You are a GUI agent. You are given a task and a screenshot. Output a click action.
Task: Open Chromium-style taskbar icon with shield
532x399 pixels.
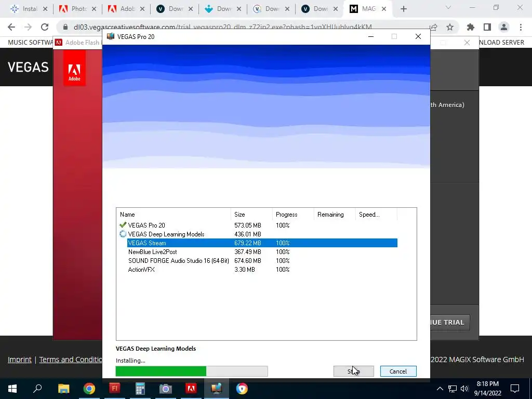[242, 389]
